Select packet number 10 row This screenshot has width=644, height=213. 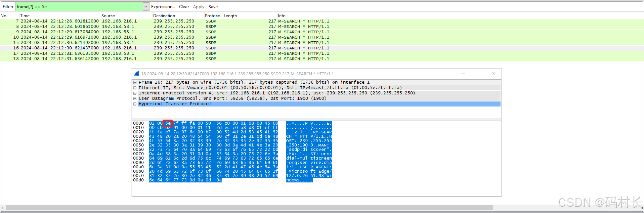(322, 37)
